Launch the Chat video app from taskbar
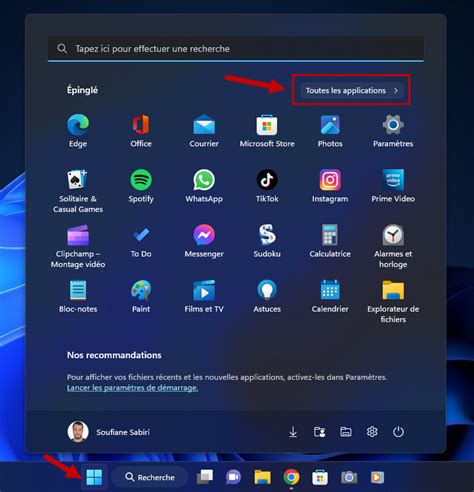 pyautogui.click(x=234, y=477)
